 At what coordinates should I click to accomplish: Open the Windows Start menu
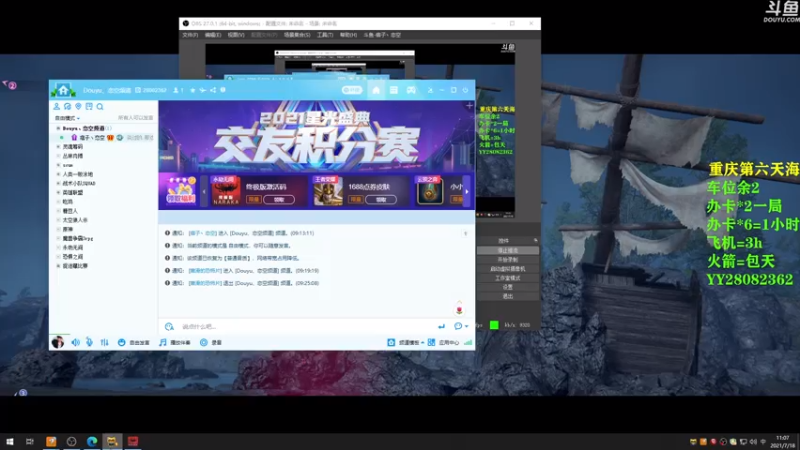[10, 441]
